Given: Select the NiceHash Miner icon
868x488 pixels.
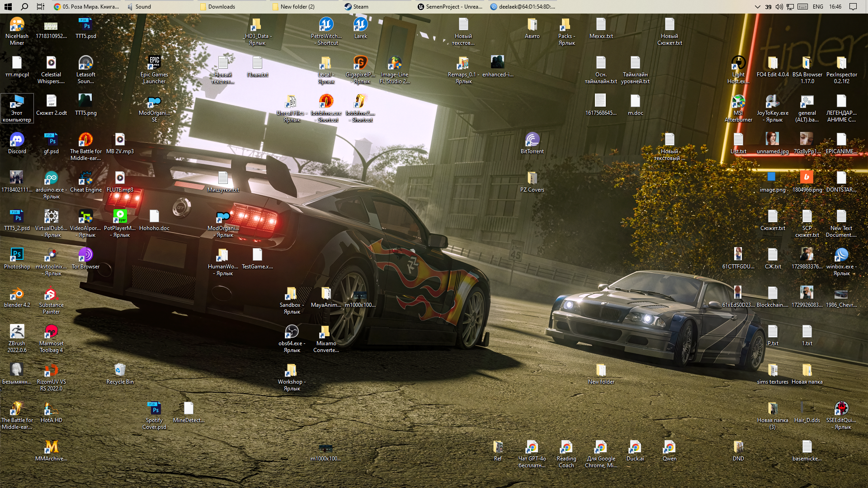Looking at the screenshot, I should pos(17,25).
